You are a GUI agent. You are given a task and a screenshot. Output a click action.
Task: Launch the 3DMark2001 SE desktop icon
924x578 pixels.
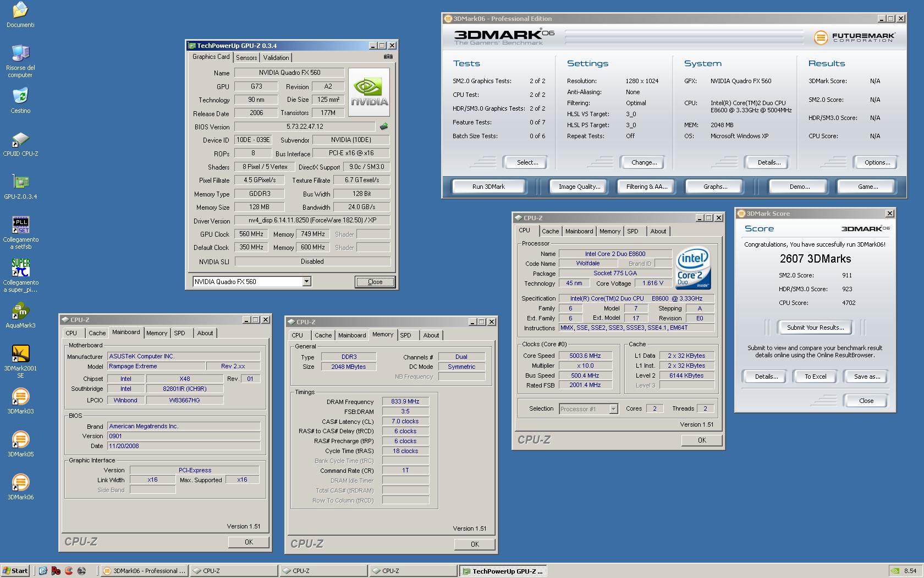(20, 362)
